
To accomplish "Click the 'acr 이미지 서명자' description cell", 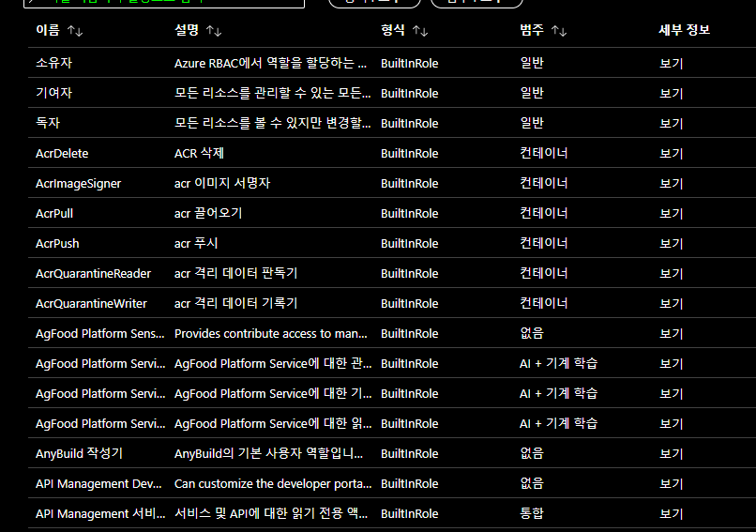I will coord(222,183).
